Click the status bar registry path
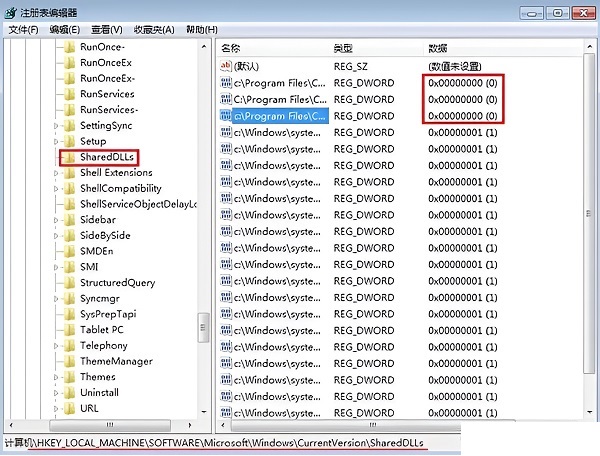 click(x=214, y=443)
